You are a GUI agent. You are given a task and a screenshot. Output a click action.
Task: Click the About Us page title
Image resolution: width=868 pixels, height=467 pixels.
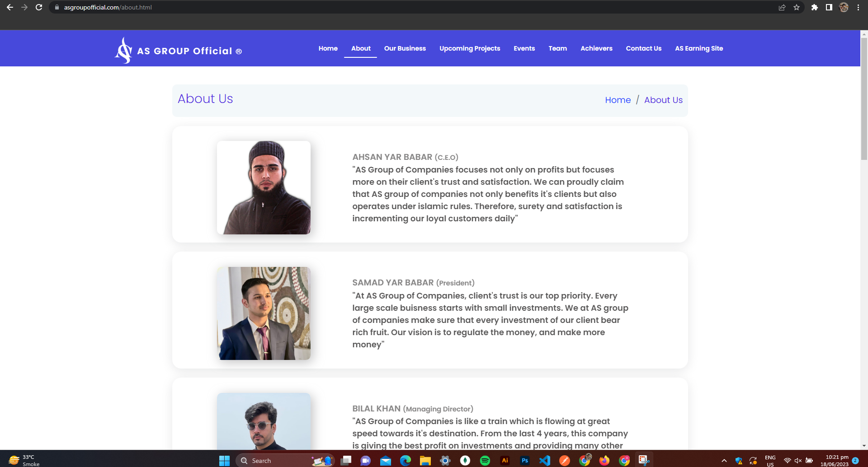[x=205, y=98]
